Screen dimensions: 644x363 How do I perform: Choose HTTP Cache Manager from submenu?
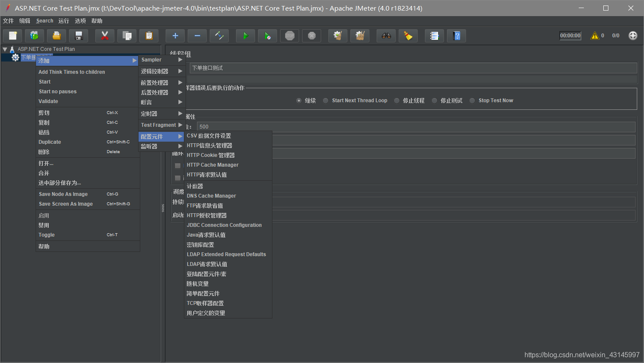point(228,165)
